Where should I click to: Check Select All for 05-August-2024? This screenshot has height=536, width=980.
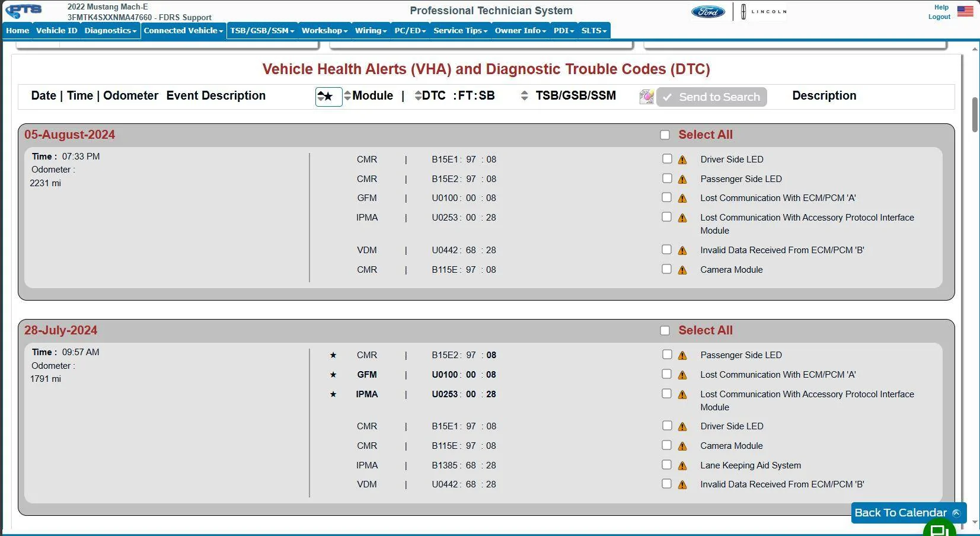[x=665, y=135]
